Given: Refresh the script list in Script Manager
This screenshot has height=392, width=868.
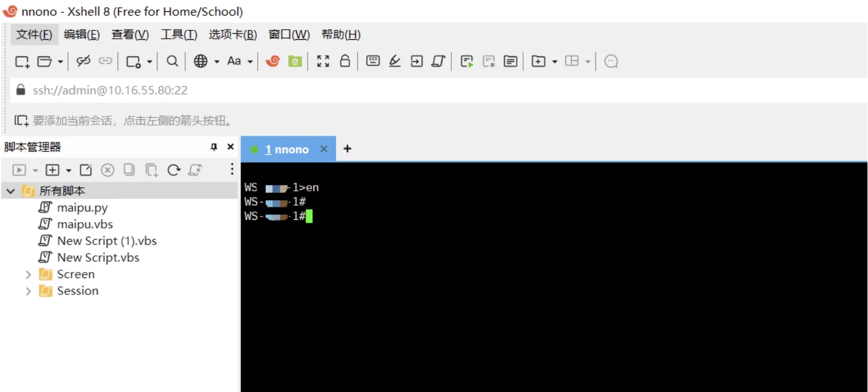Looking at the screenshot, I should coord(174,169).
